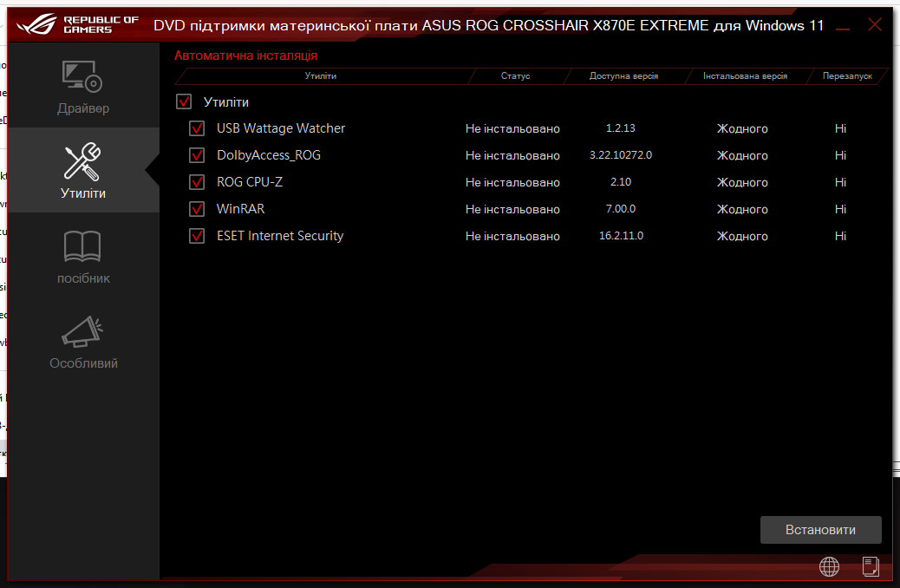Click the Перезапуск column header
This screenshot has height=588, width=900.
tap(847, 75)
